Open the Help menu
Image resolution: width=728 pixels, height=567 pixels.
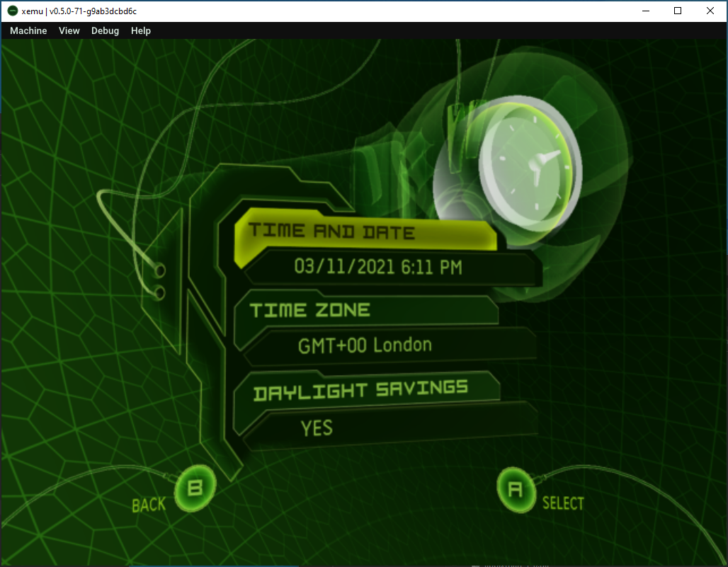tap(140, 30)
